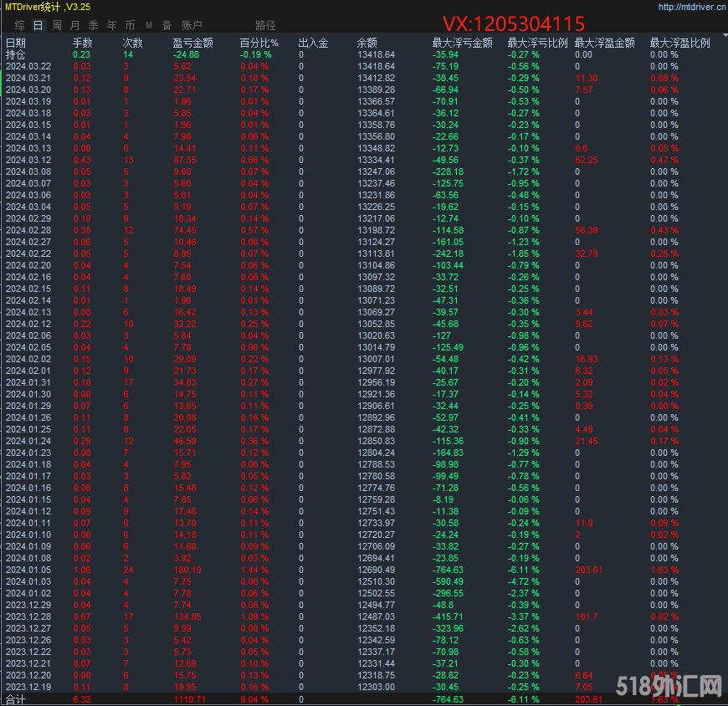The image size is (728, 706).
Task: Click the profit value 46.59
Action: pyautogui.click(x=185, y=441)
